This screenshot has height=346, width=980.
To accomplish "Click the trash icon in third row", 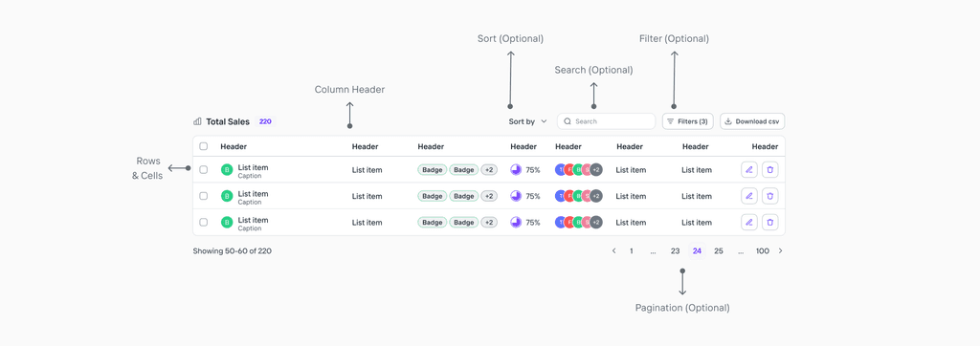I will coord(770,222).
